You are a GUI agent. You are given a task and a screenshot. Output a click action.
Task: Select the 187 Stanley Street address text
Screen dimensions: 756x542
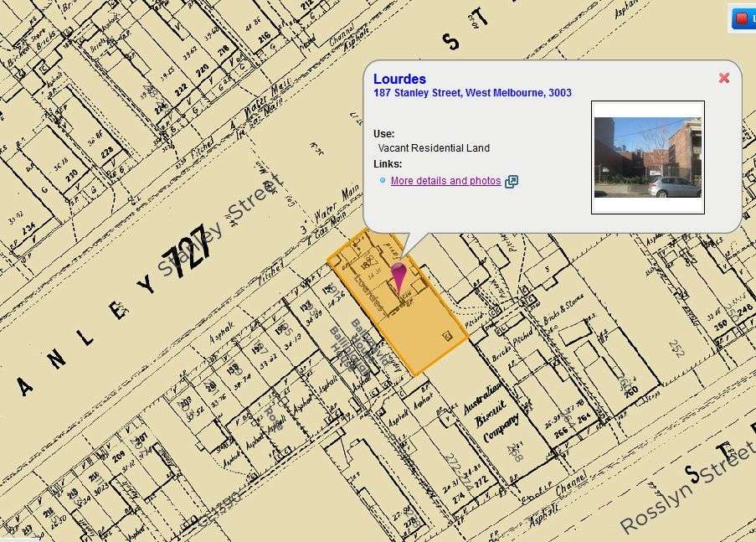472,93
